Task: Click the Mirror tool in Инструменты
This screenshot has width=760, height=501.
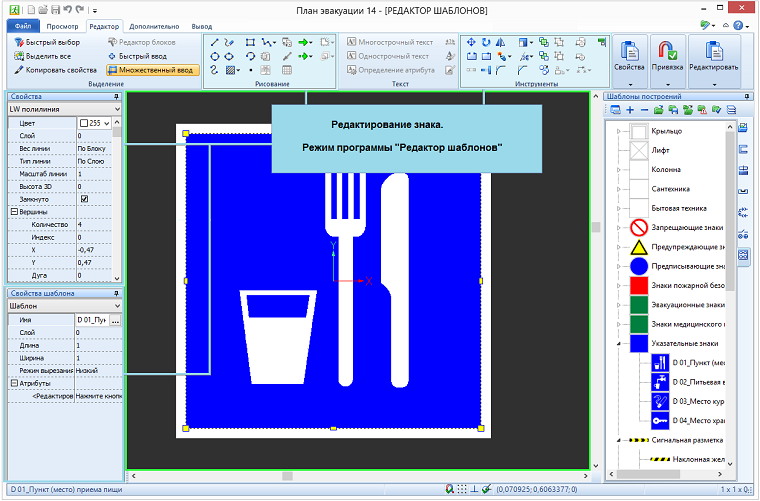Action: (500, 43)
